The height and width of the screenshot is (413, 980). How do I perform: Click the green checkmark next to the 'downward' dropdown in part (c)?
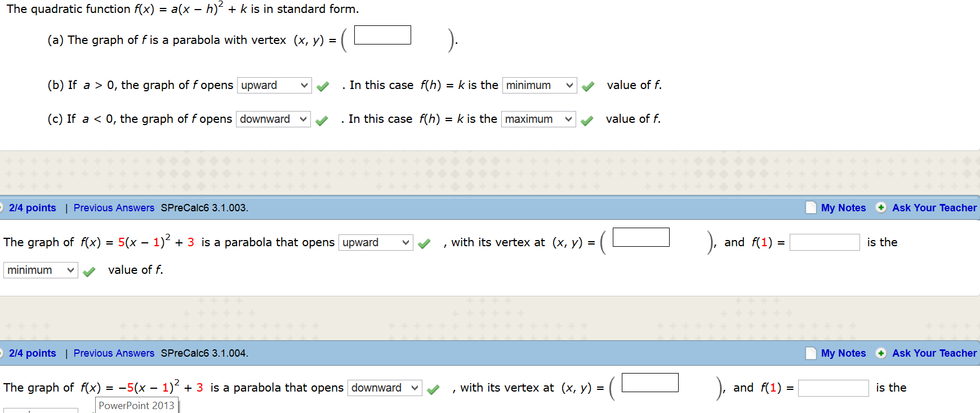[x=322, y=120]
